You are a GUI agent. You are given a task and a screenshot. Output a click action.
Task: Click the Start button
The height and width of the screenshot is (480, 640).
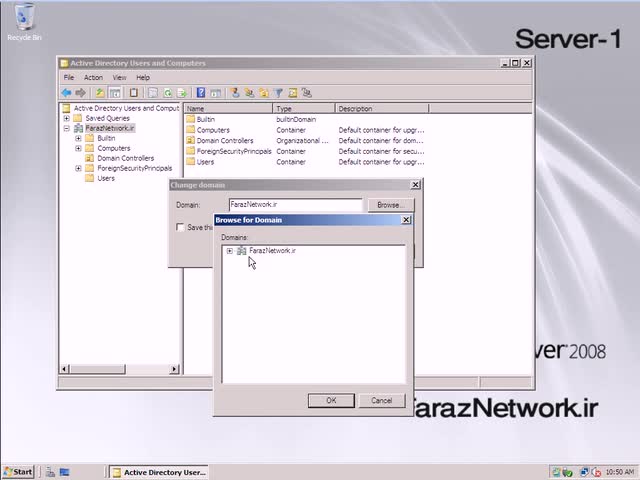tap(18, 472)
